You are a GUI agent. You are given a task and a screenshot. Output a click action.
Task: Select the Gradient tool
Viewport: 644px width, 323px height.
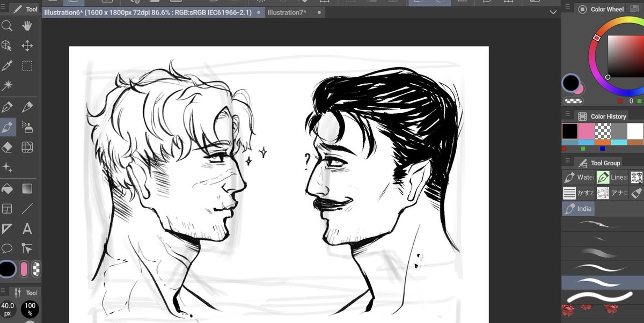pos(27,188)
